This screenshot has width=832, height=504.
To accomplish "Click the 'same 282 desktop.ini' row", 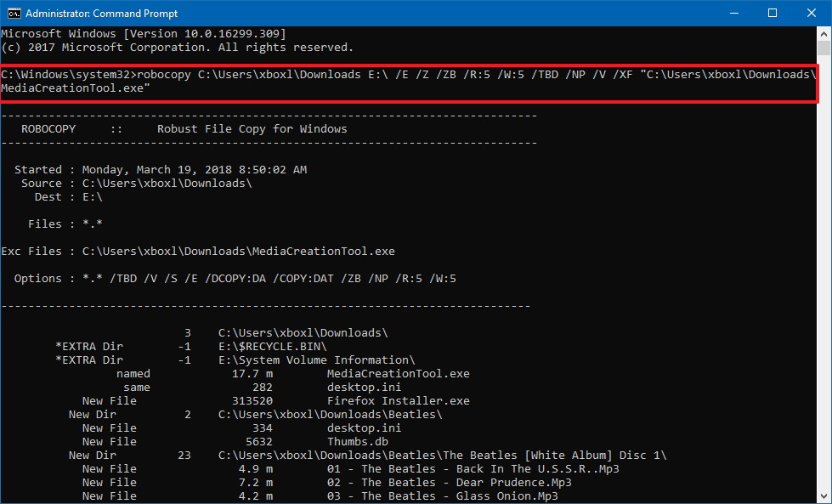I will click(263, 388).
